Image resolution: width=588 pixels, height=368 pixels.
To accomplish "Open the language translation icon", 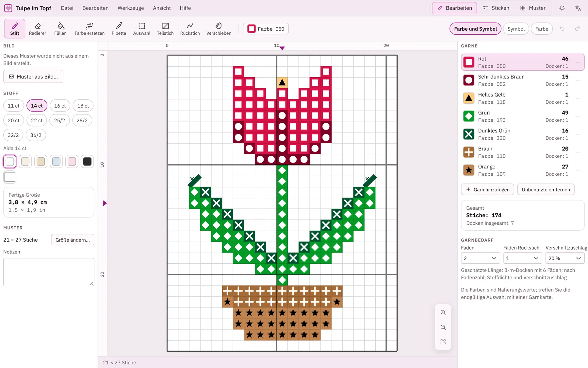I will coord(578,8).
